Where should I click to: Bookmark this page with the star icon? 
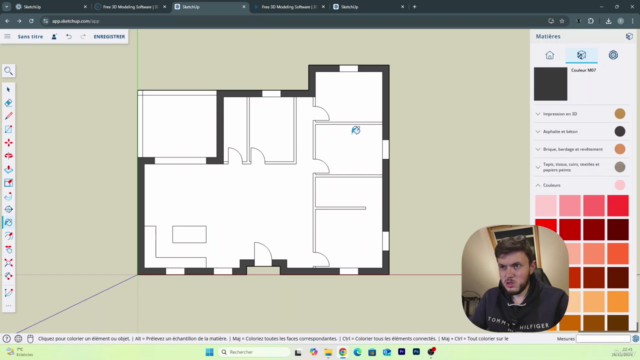562,21
